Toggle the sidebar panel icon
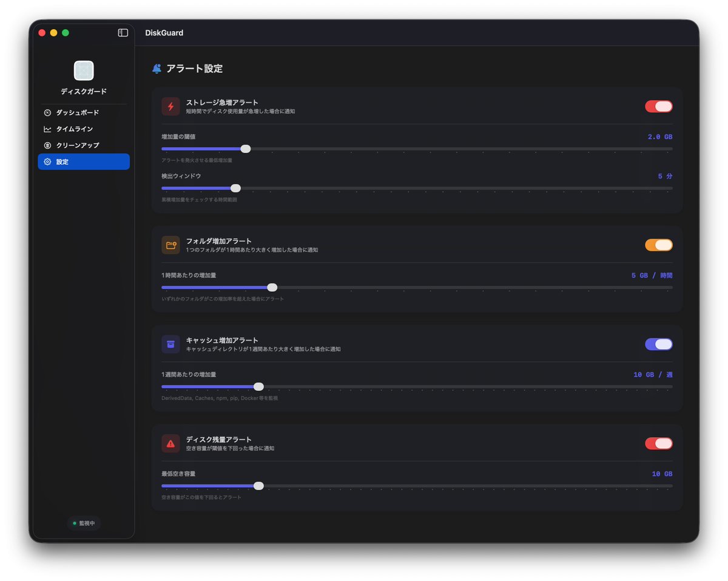 tap(123, 33)
